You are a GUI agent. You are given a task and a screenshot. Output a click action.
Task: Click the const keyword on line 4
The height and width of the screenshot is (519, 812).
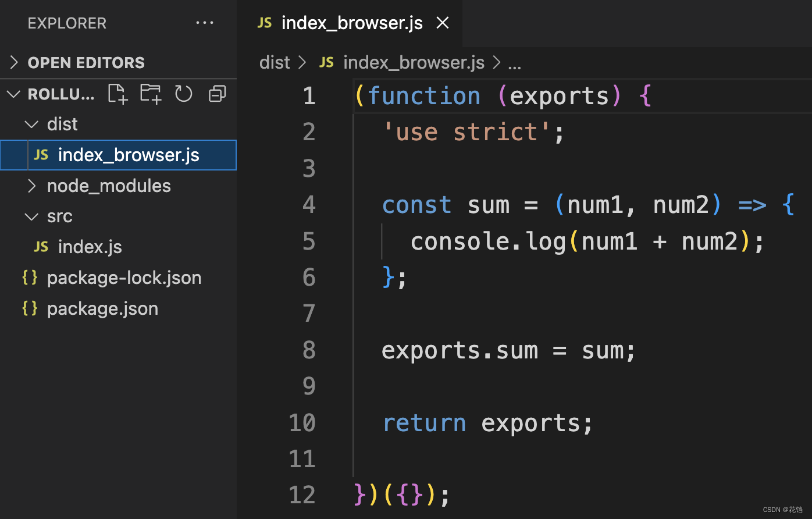(x=417, y=205)
